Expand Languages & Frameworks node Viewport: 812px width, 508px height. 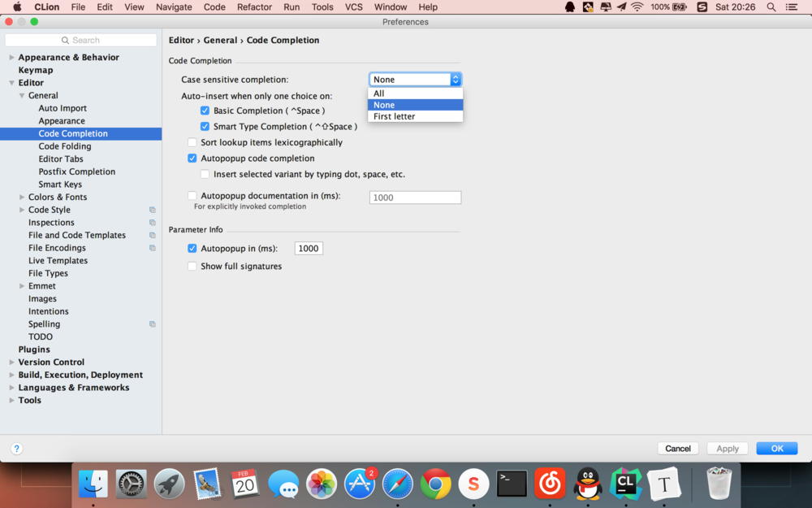(x=11, y=388)
